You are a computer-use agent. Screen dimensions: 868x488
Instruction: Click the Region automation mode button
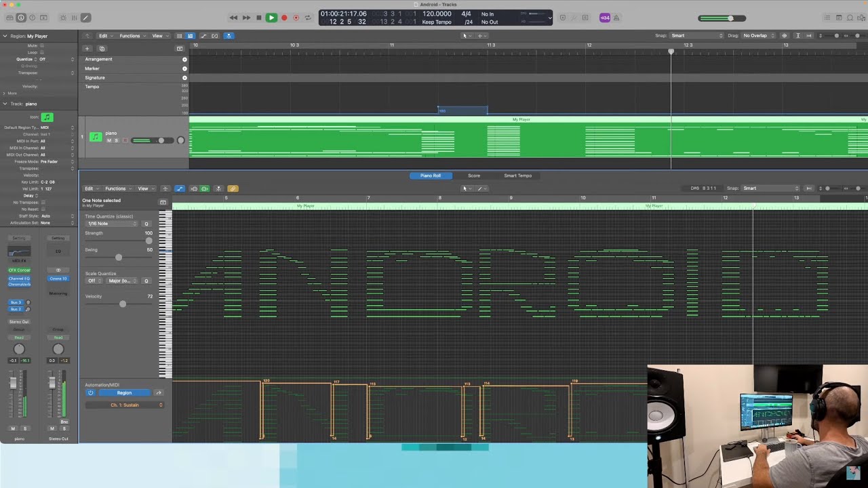[125, 393]
